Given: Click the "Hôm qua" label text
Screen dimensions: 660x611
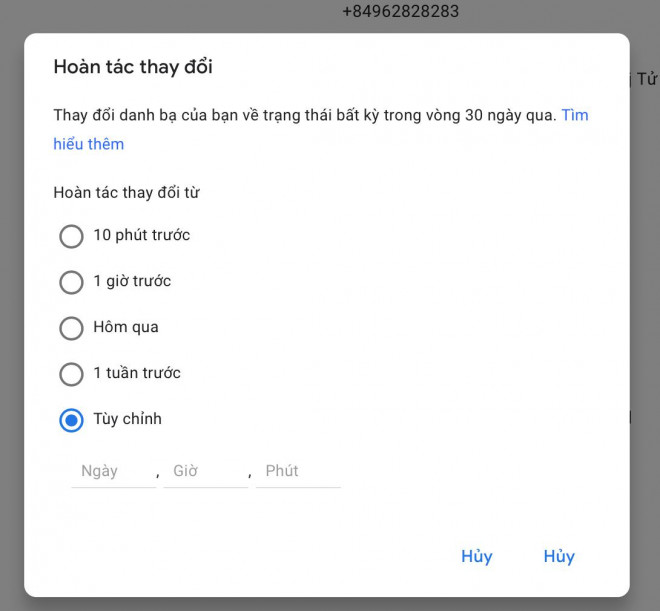Looking at the screenshot, I should pos(126,327).
